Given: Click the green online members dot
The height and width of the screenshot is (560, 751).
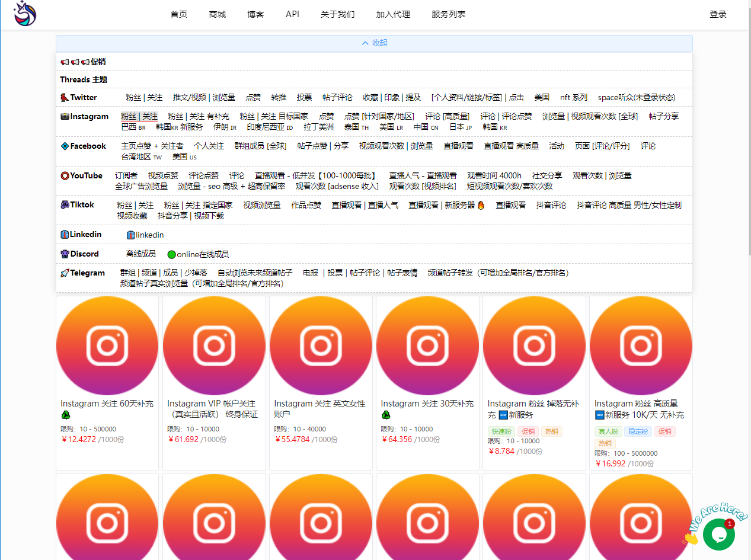Looking at the screenshot, I should (171, 254).
